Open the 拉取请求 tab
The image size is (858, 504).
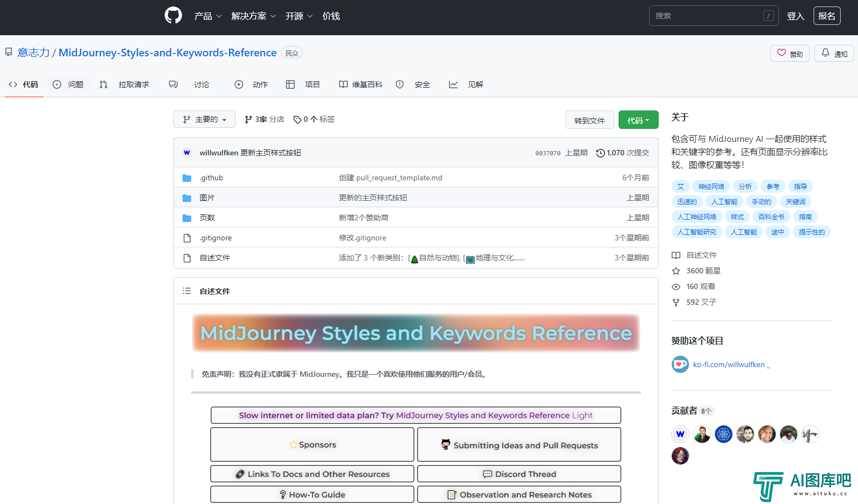click(x=124, y=84)
